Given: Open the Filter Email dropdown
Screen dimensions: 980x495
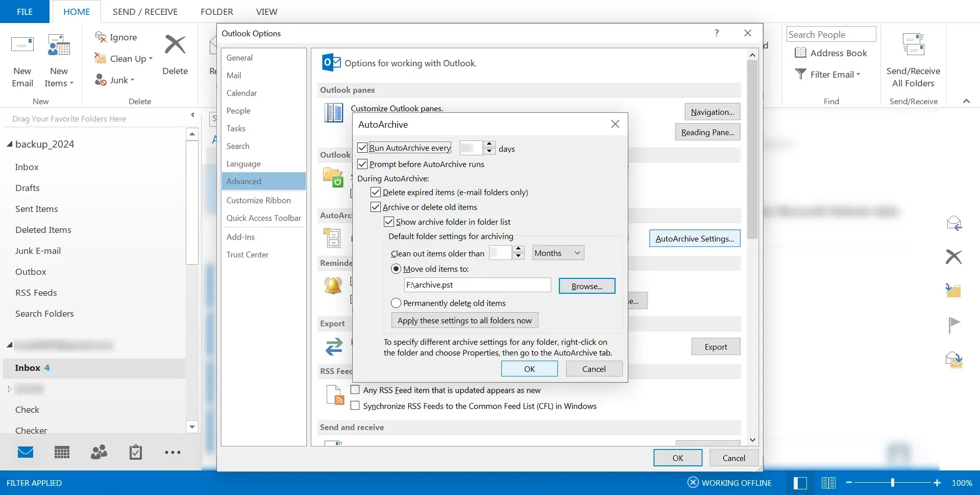Looking at the screenshot, I should [x=858, y=75].
